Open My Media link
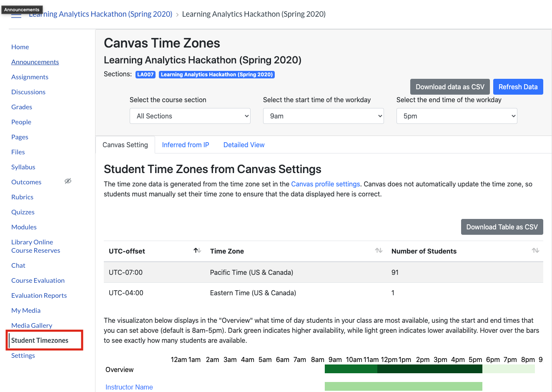 (26, 310)
